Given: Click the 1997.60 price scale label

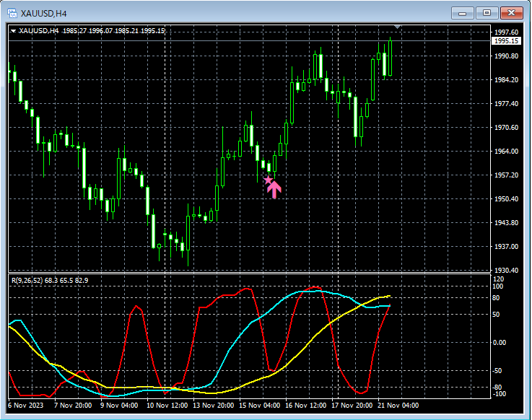Looking at the screenshot, I should pos(506,32).
